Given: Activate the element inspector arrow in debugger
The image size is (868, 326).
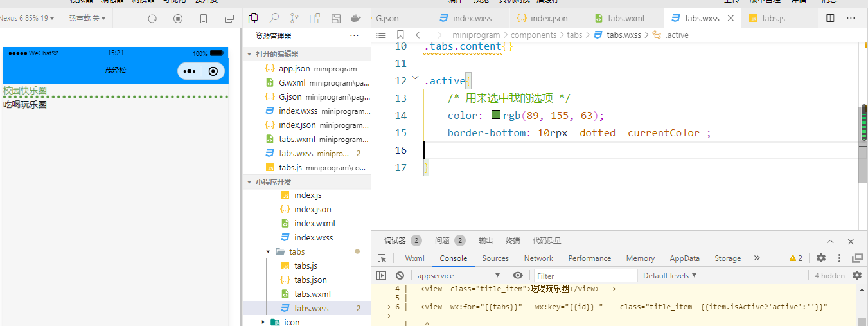Looking at the screenshot, I should tap(382, 258).
